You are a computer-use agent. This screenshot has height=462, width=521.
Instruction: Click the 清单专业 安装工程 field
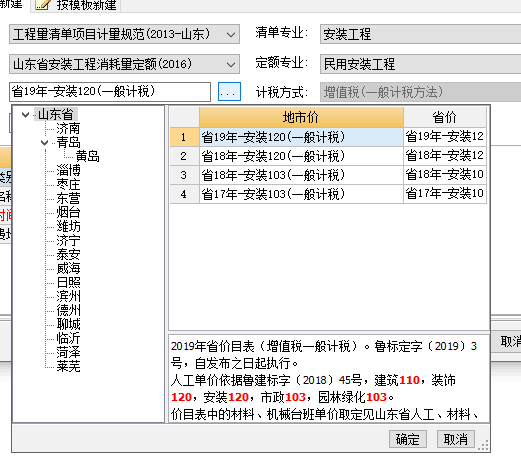420,34
